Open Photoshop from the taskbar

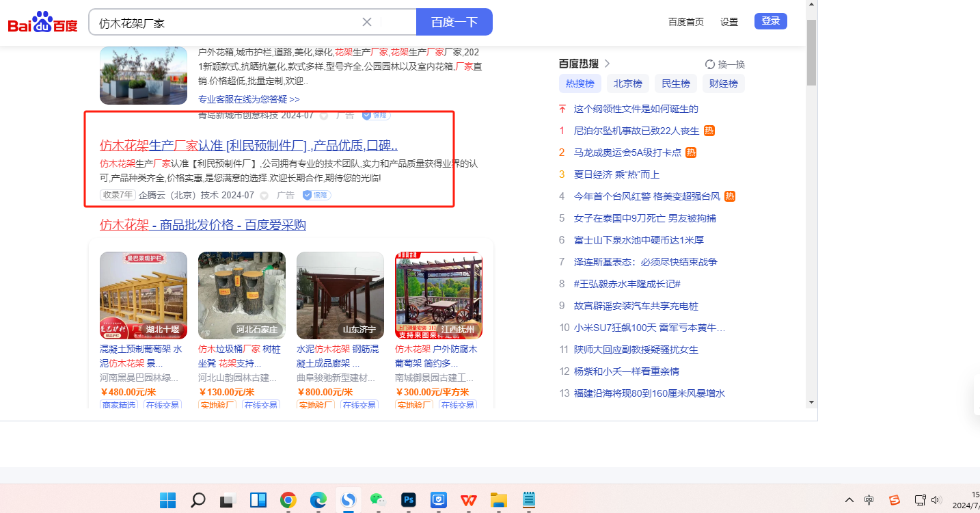coord(409,500)
